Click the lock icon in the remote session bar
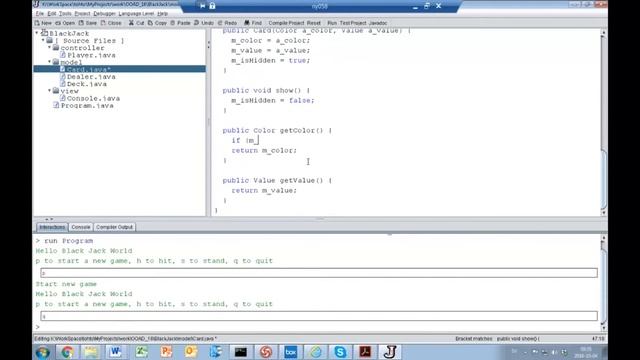 click(x=212, y=6)
